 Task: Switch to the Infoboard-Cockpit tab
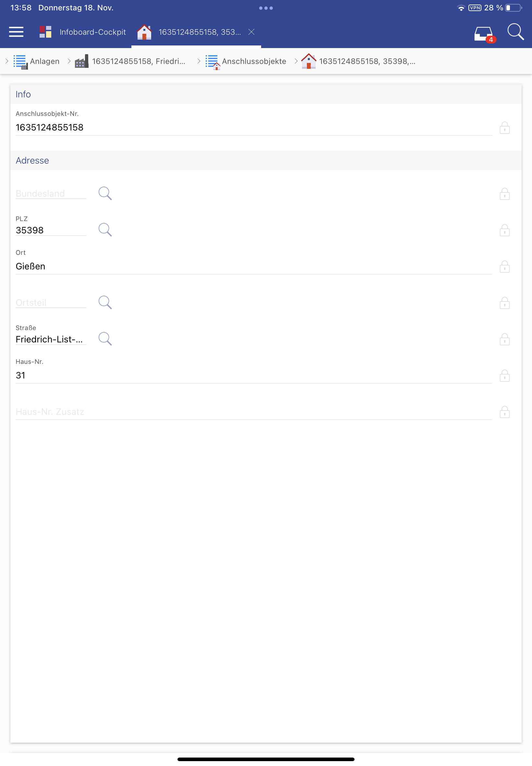point(92,32)
